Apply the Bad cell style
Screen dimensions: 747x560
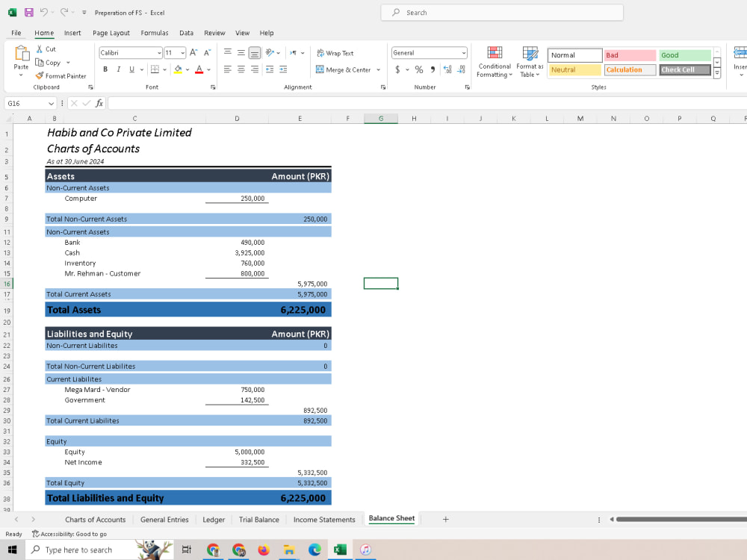(630, 55)
